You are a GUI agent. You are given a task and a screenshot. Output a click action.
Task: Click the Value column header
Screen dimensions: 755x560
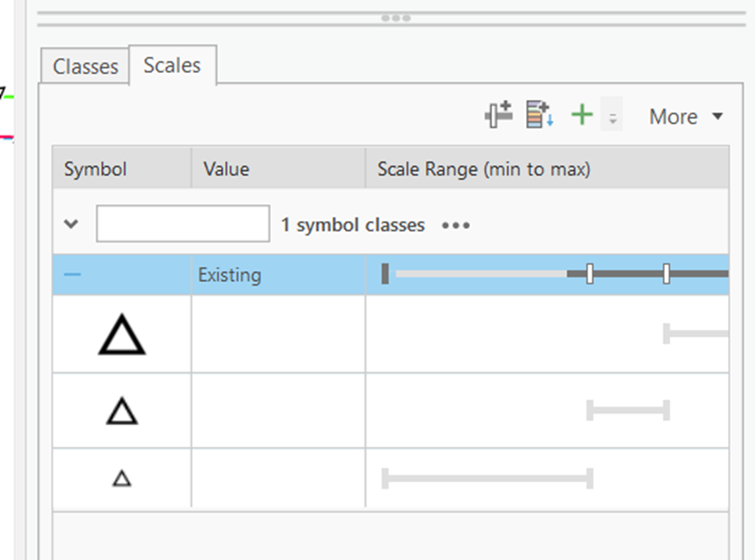click(226, 169)
